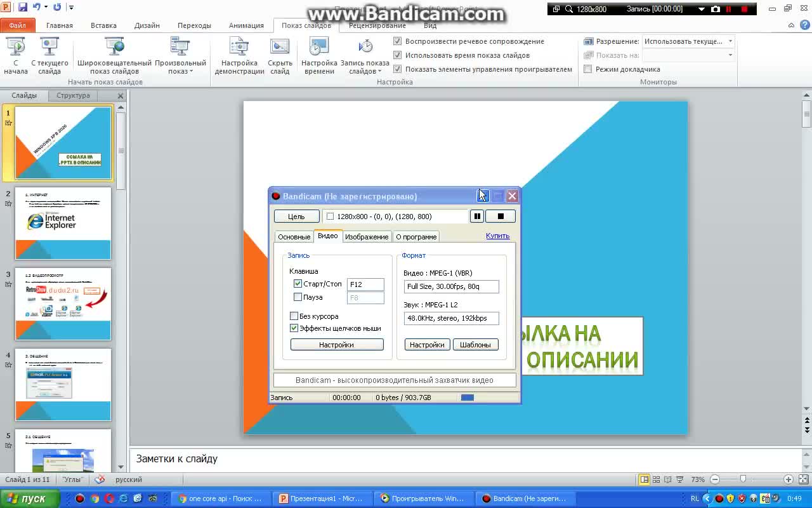Toggle Использовать время показа слайдов checkbox

pyautogui.click(x=398, y=55)
